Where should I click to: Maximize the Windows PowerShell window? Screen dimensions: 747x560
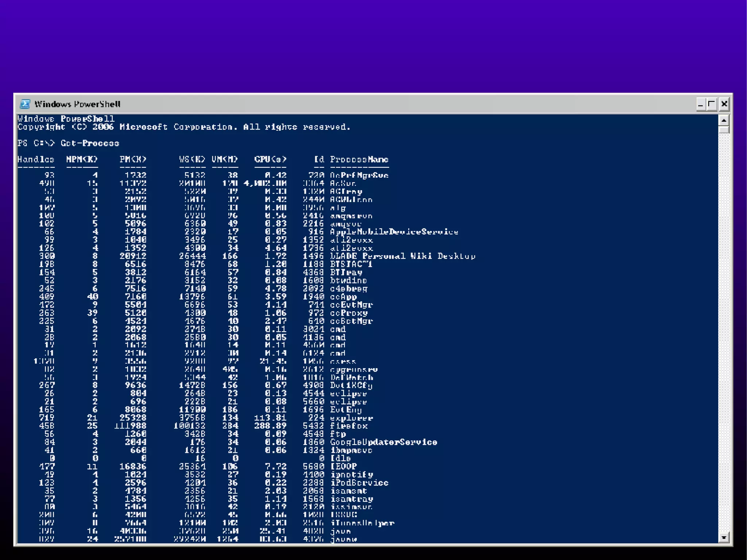(712, 104)
